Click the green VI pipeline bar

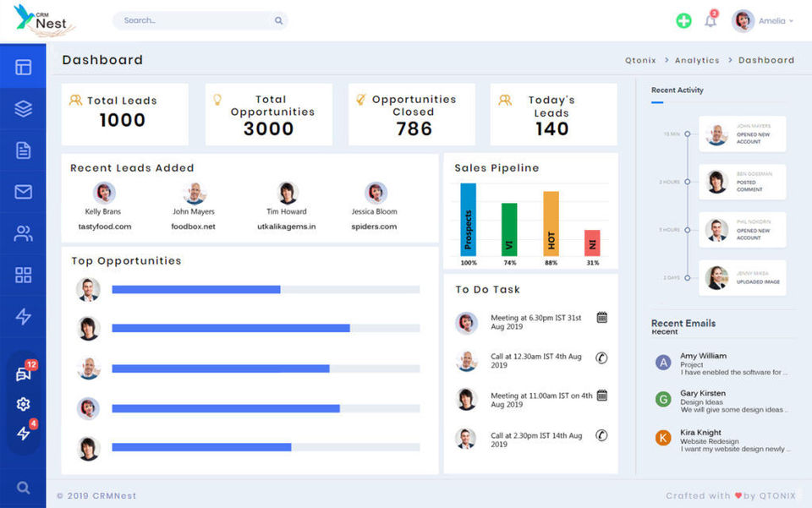(509, 229)
